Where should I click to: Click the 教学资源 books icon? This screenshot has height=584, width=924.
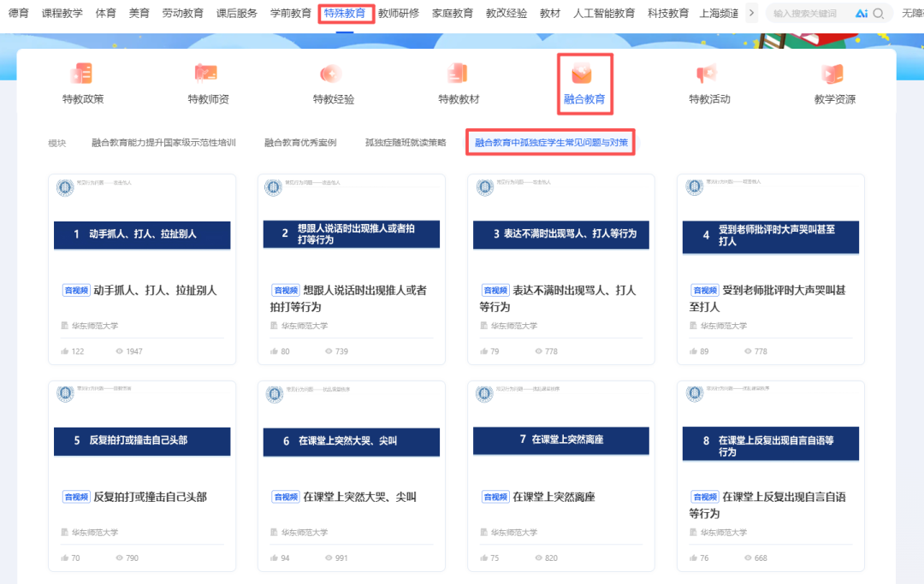tap(832, 74)
